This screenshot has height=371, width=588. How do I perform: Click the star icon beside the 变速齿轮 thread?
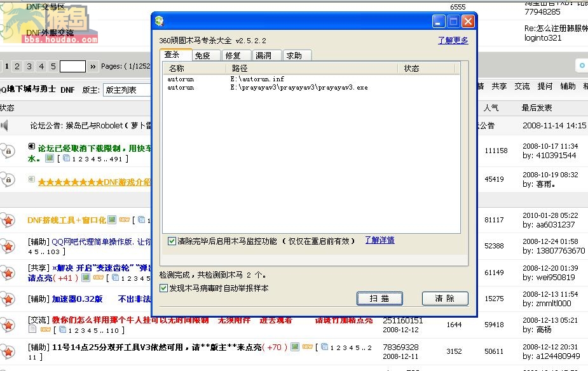(8, 273)
